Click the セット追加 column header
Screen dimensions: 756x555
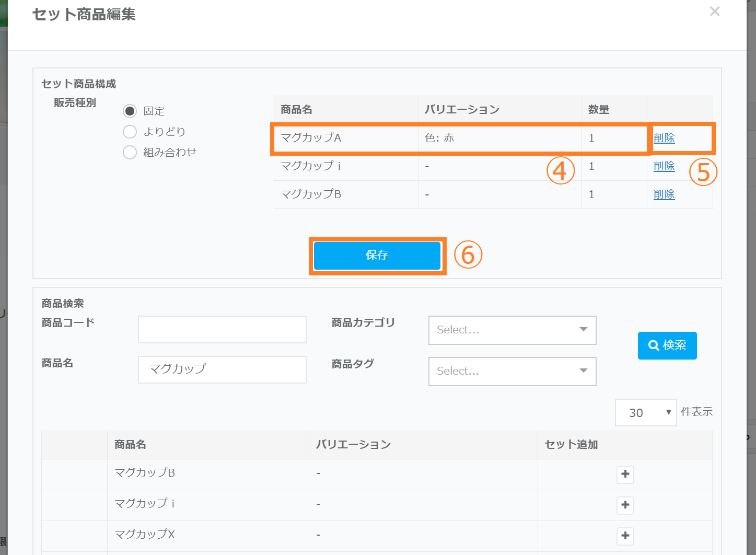click(x=571, y=445)
